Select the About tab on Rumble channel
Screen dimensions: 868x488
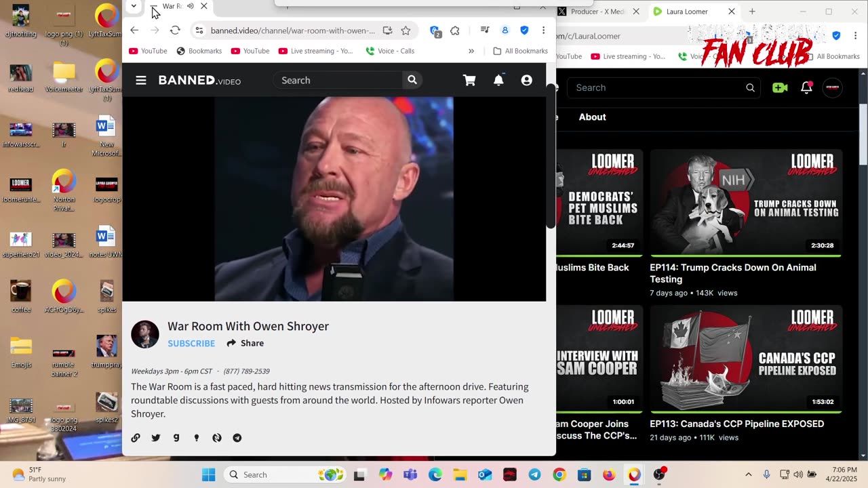592,117
